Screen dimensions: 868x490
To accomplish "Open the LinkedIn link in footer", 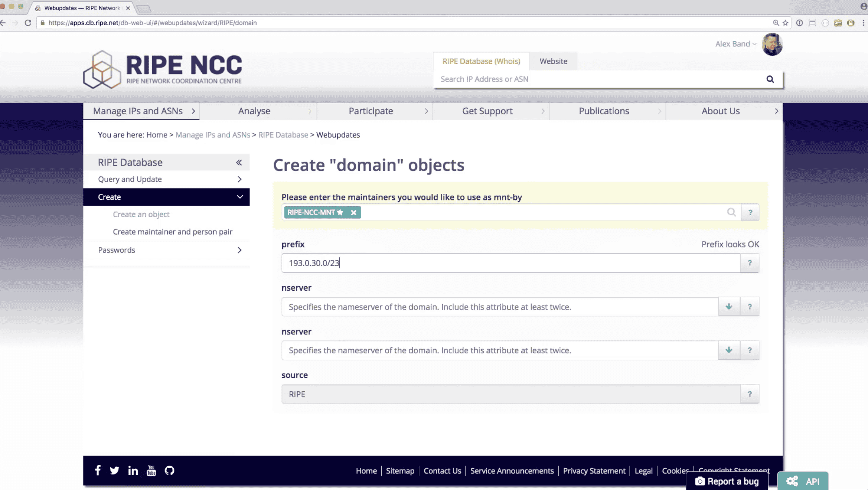I will [133, 470].
